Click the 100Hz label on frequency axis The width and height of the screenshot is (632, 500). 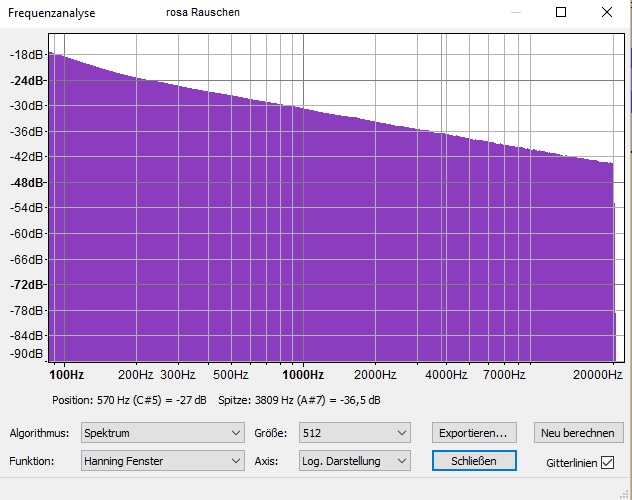[x=67, y=375]
